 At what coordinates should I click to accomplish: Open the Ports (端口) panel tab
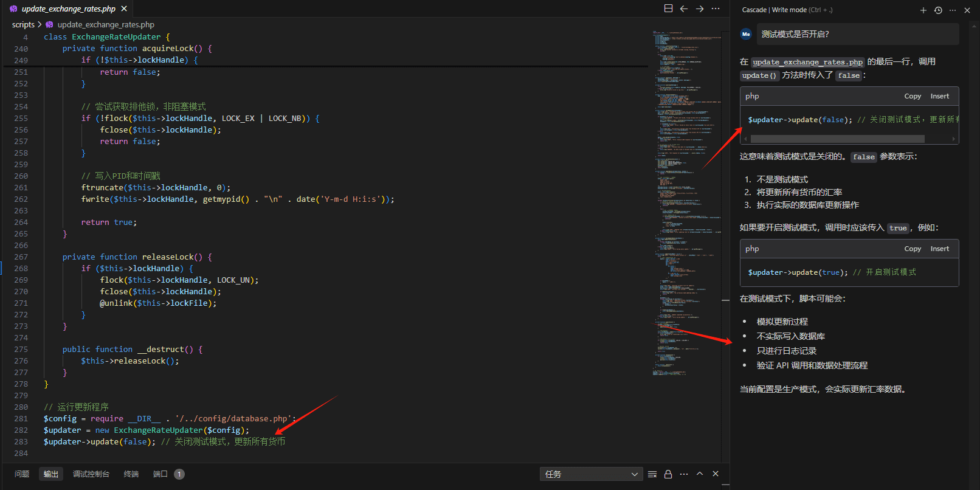[160, 474]
